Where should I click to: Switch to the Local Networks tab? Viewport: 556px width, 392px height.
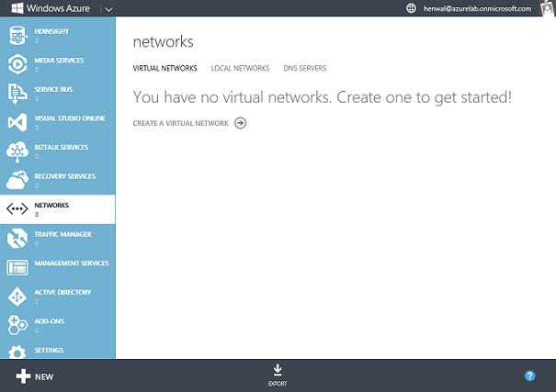coord(241,68)
